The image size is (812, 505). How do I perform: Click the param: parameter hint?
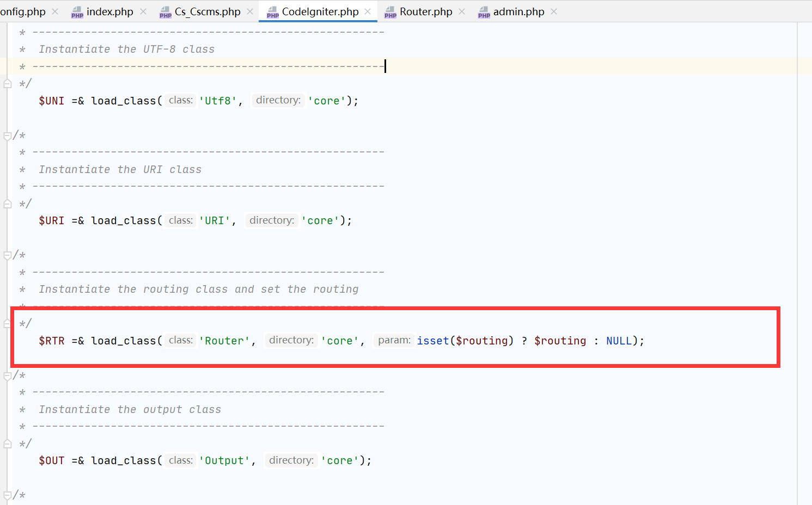(x=394, y=340)
